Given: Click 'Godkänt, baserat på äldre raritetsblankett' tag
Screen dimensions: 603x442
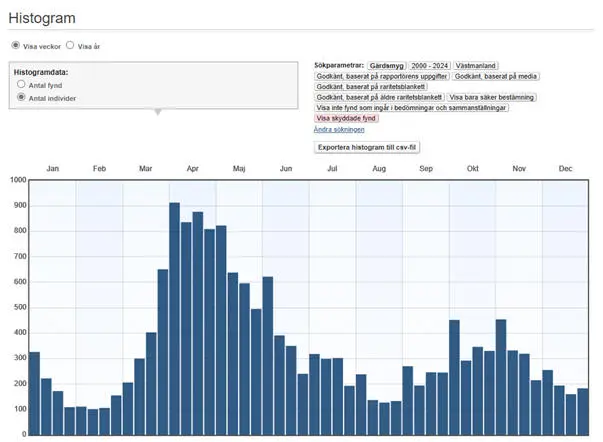Looking at the screenshot, I should pyautogui.click(x=380, y=97).
